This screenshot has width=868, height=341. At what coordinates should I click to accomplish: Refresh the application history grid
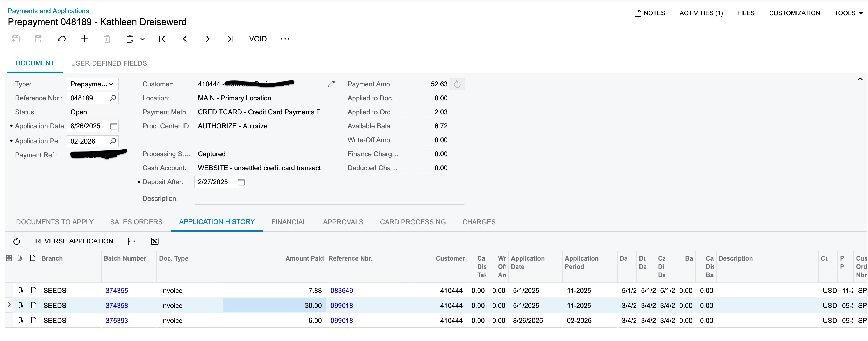click(x=17, y=241)
